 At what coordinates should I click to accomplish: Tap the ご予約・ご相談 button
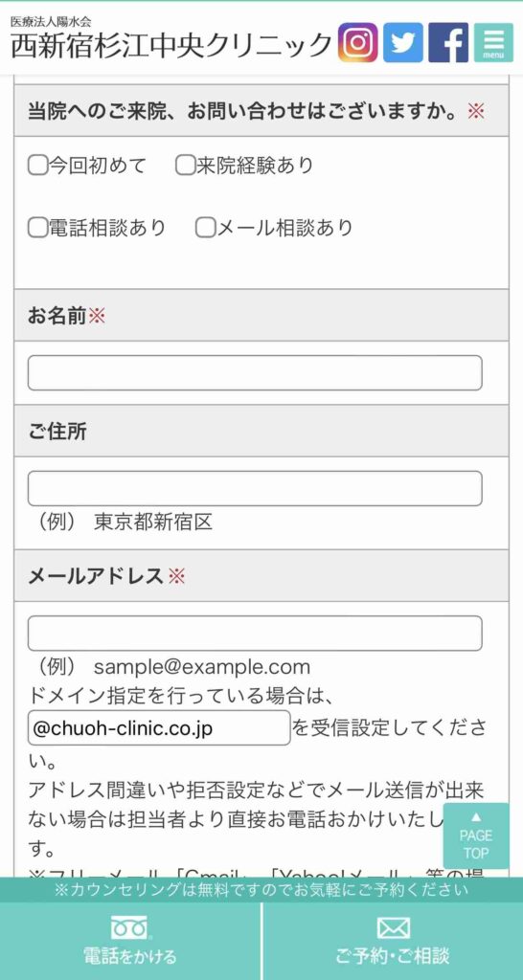pyautogui.click(x=393, y=942)
